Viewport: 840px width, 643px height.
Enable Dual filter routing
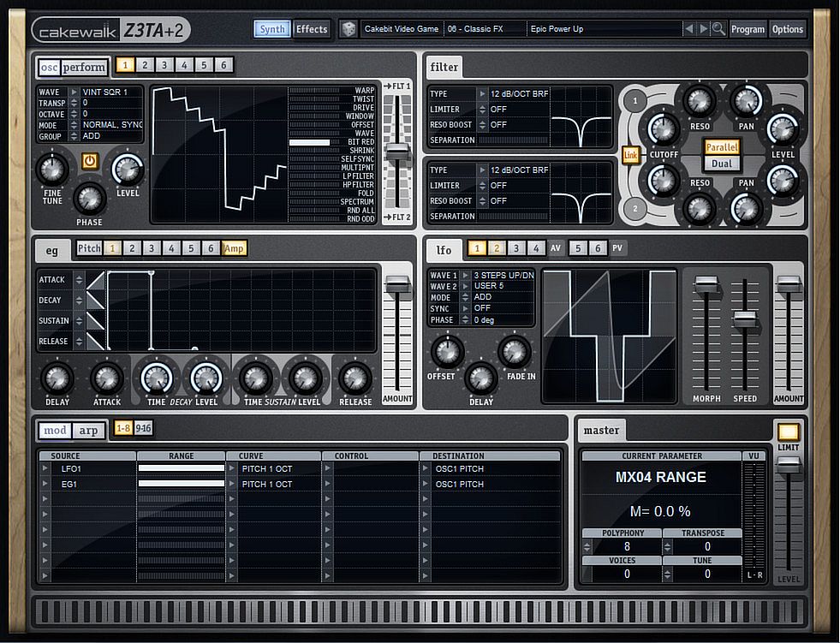pyautogui.click(x=722, y=164)
